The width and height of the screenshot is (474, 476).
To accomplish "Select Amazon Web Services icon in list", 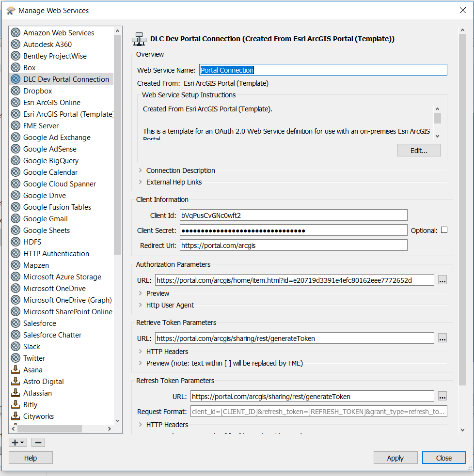I will (x=16, y=32).
